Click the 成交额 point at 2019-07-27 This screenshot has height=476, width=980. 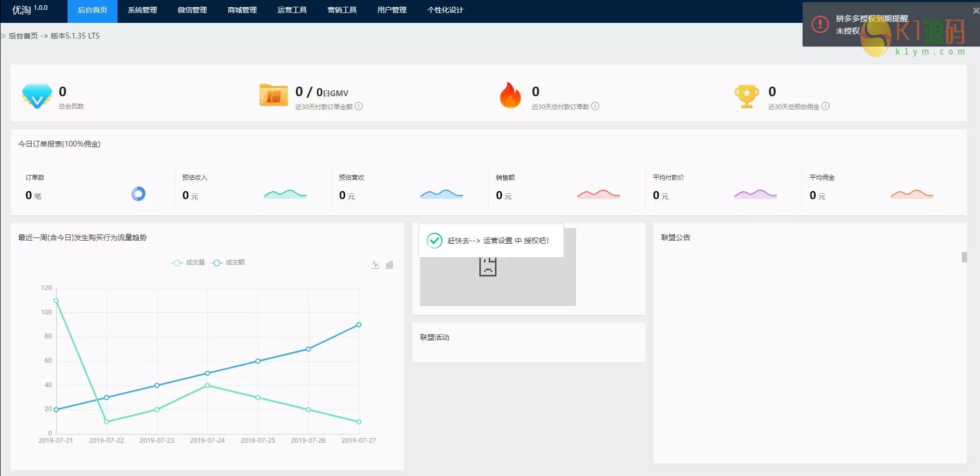(x=359, y=325)
